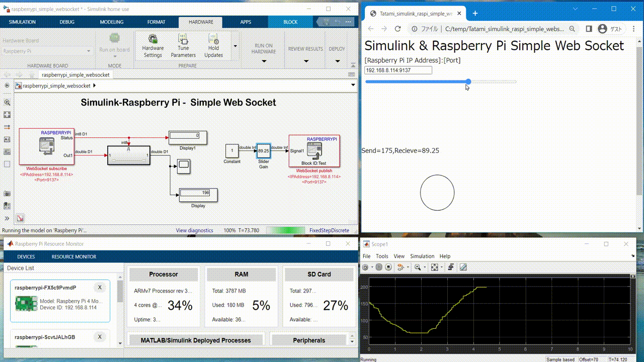This screenshot has width=644, height=362.
Task: Expand the palette double-chevron icon
Action: 7,218
